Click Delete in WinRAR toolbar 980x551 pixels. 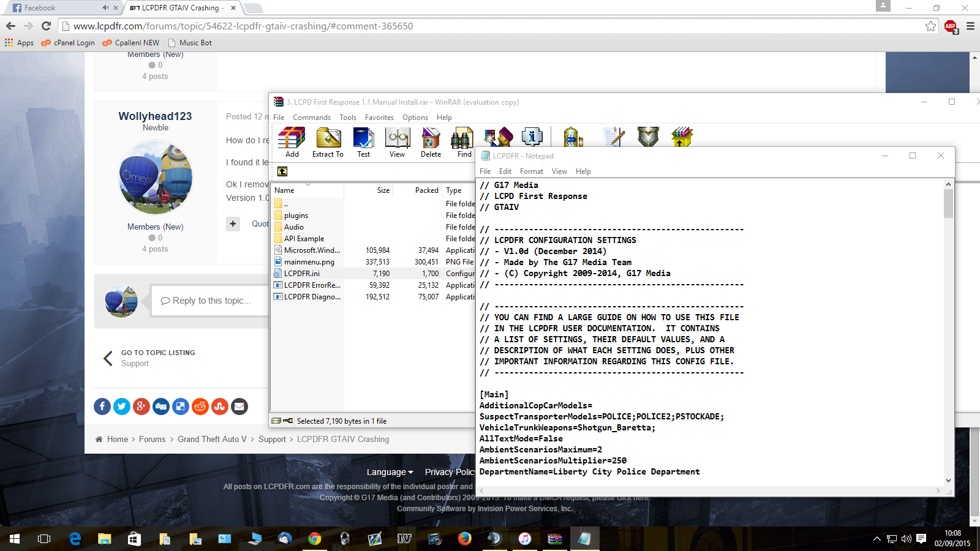coord(431,142)
